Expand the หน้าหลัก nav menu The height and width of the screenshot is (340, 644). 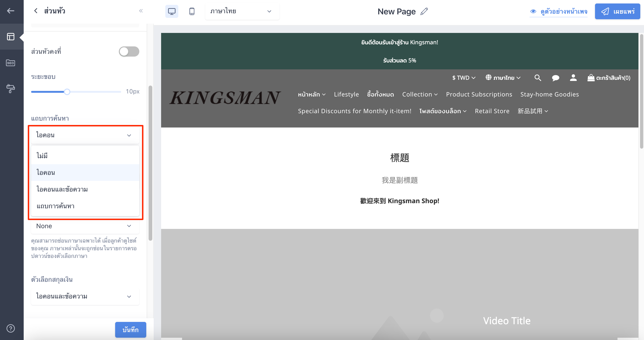[312, 94]
